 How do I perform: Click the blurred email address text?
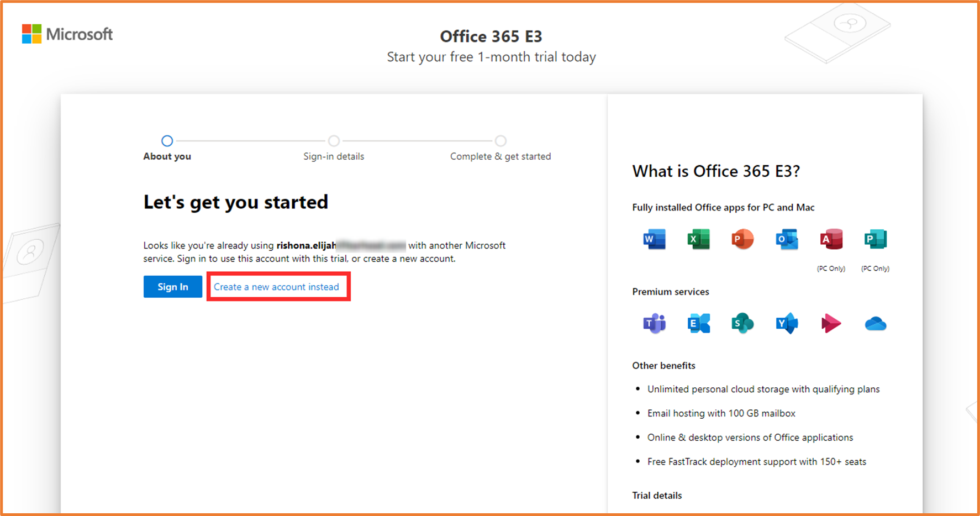tap(370, 245)
